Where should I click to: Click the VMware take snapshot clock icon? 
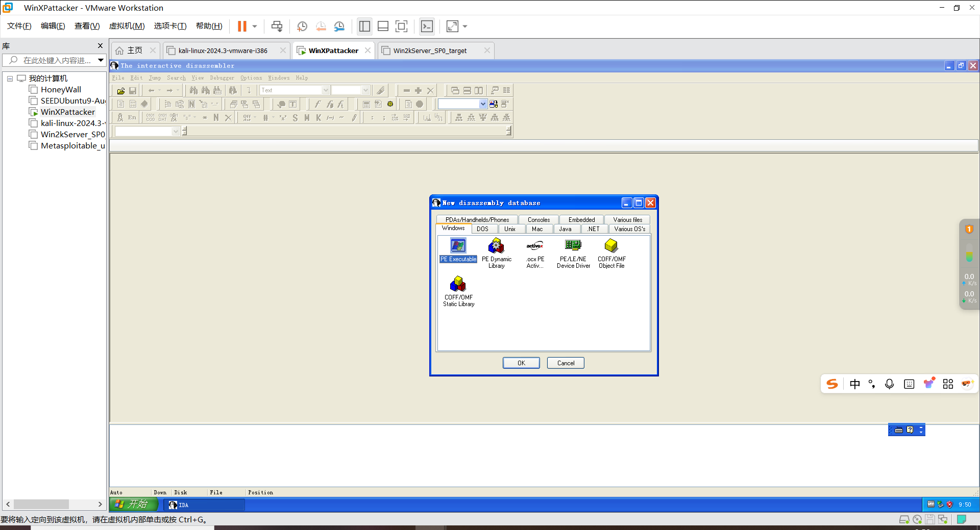pyautogui.click(x=302, y=27)
